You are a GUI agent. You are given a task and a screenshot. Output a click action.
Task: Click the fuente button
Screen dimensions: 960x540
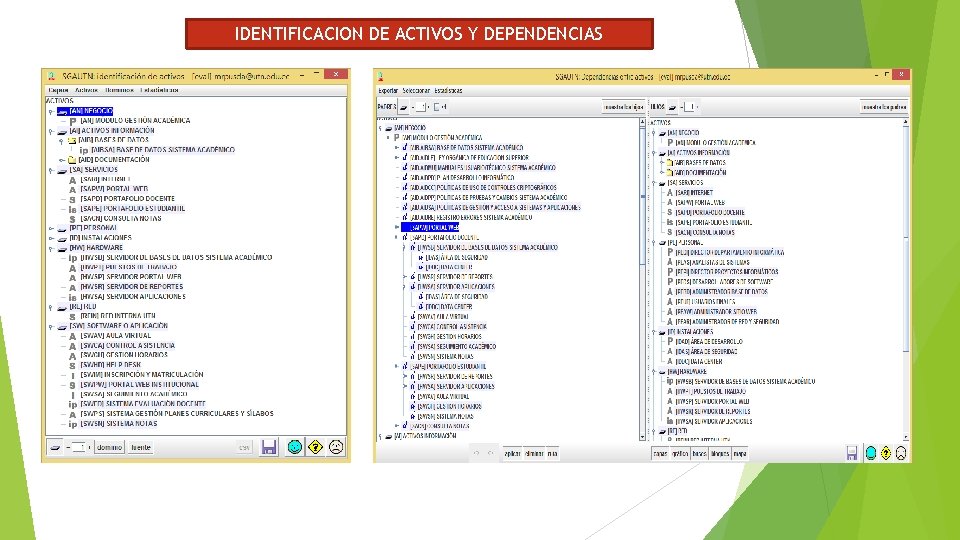pos(141,448)
